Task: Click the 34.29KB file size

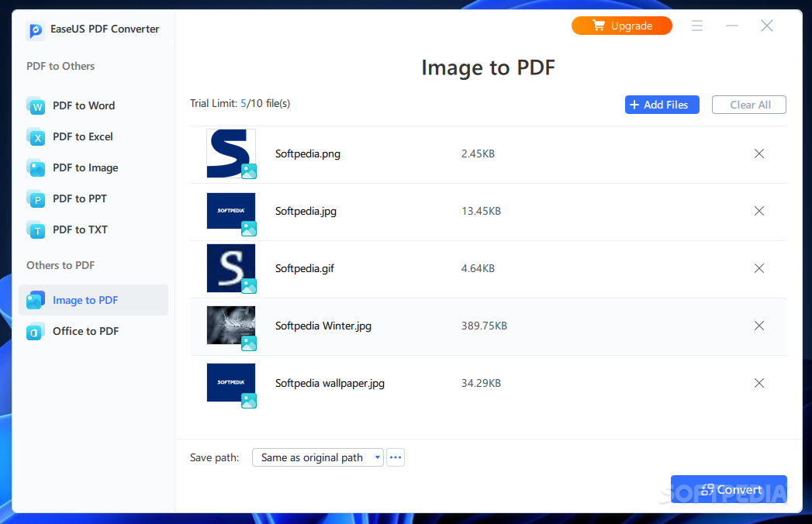Action: point(481,383)
